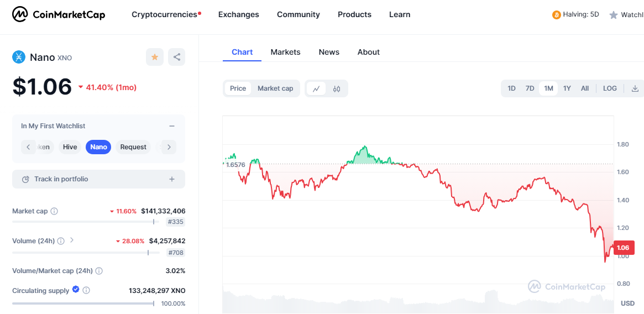This screenshot has width=644, height=314.
Task: Click the CoinMarketCap logo
Action: tap(59, 15)
